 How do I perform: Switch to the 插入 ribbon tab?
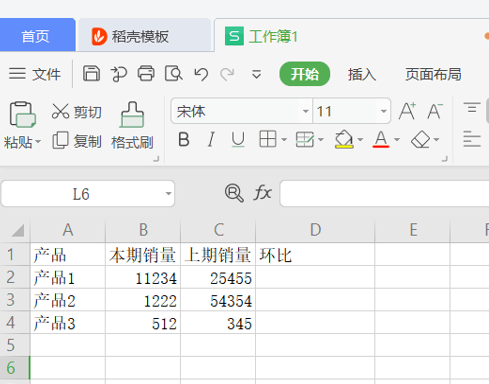pyautogui.click(x=362, y=74)
